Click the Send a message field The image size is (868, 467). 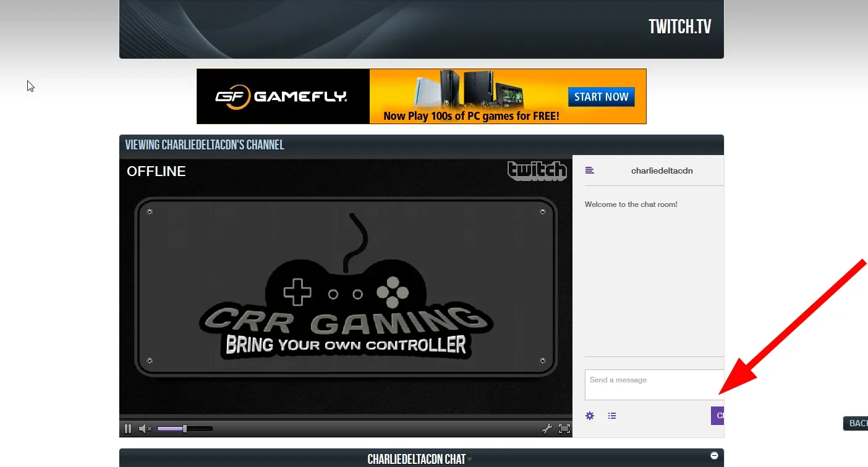pyautogui.click(x=654, y=385)
